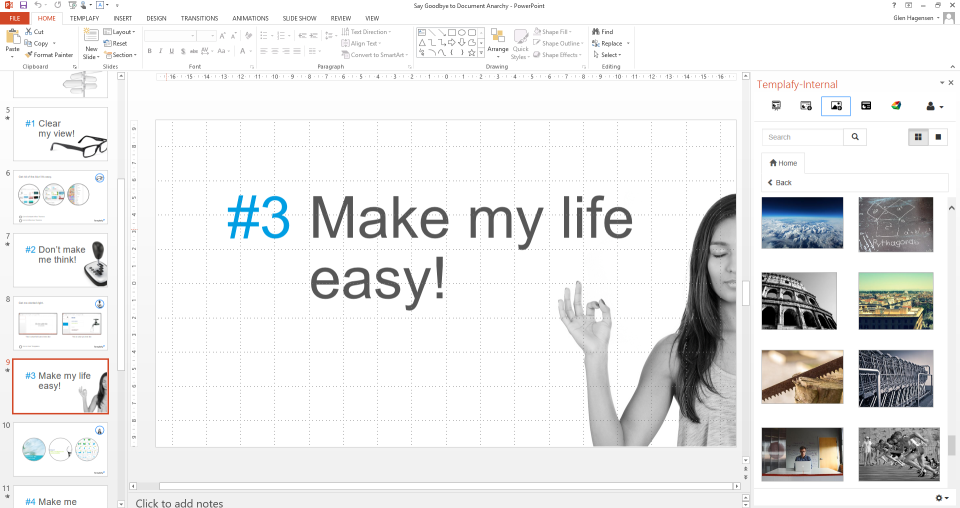This screenshot has width=960, height=508.
Task: Switch to the DESIGN ribbon tab
Action: click(x=156, y=18)
